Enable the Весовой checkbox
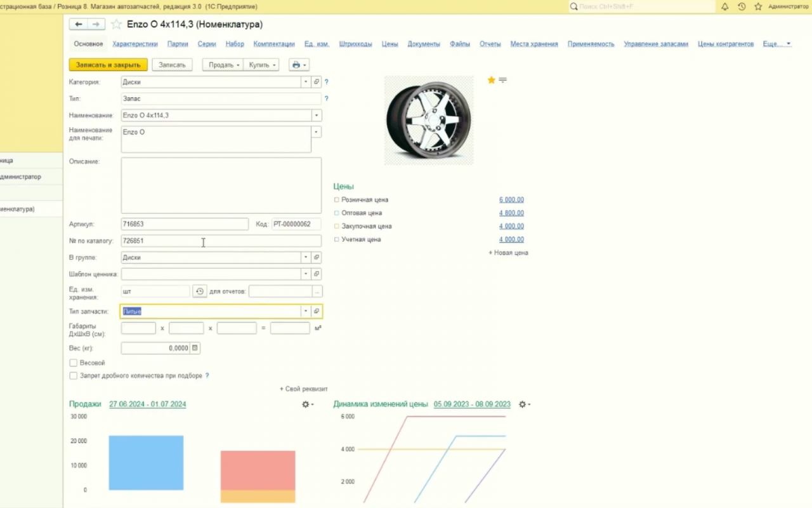The width and height of the screenshot is (812, 508). pos(74,363)
